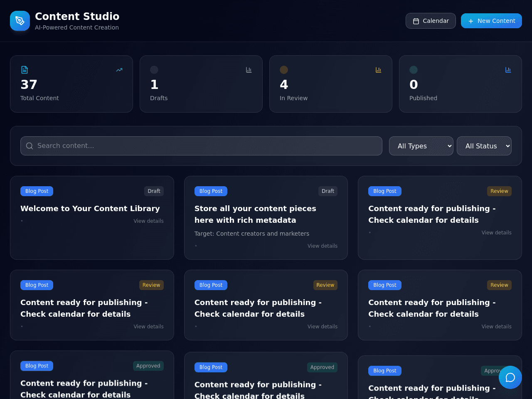Open the All Types dropdown
Viewport: 532px width, 399px height.
tap(421, 146)
